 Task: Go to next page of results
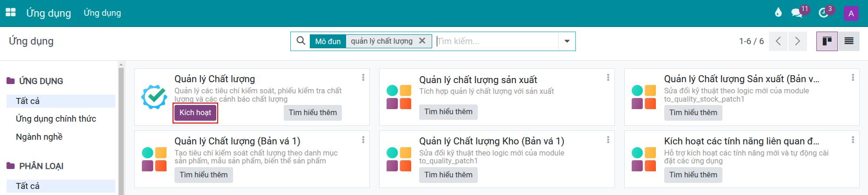click(x=797, y=41)
